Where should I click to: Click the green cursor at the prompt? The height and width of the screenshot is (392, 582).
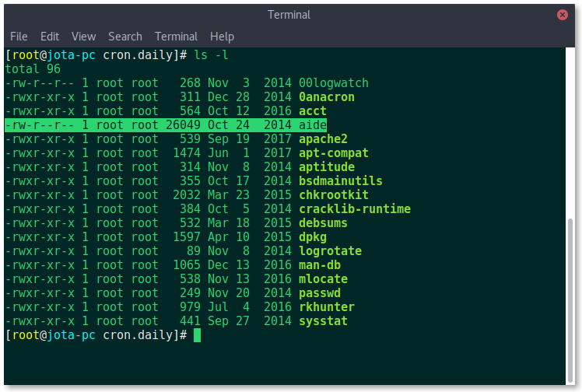[197, 335]
